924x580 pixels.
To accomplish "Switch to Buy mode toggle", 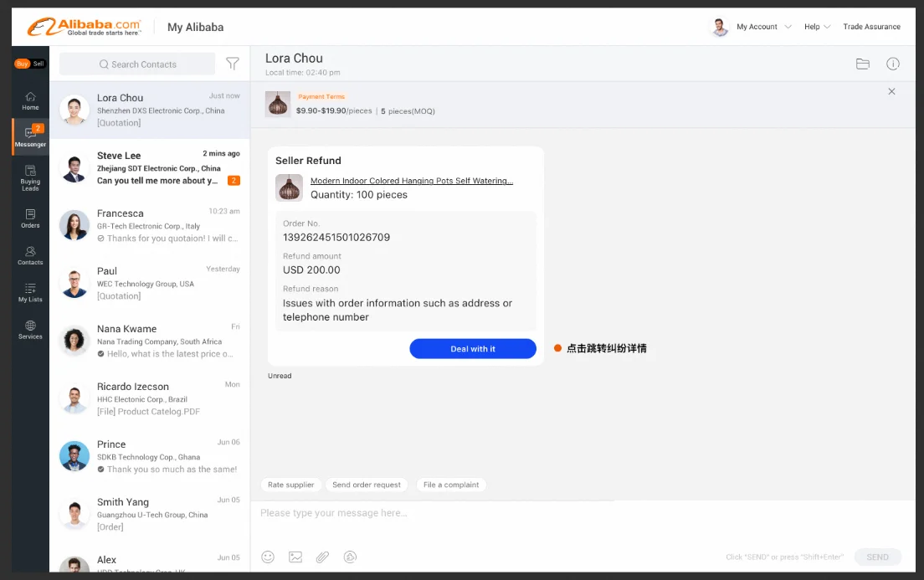I will coord(23,64).
